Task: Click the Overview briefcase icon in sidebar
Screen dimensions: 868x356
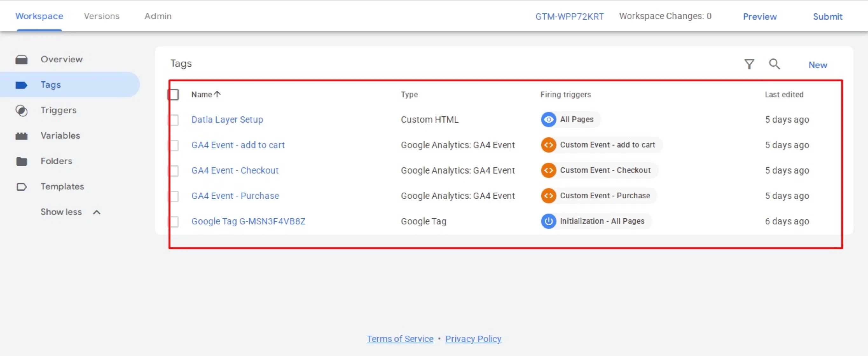Action: (x=22, y=60)
